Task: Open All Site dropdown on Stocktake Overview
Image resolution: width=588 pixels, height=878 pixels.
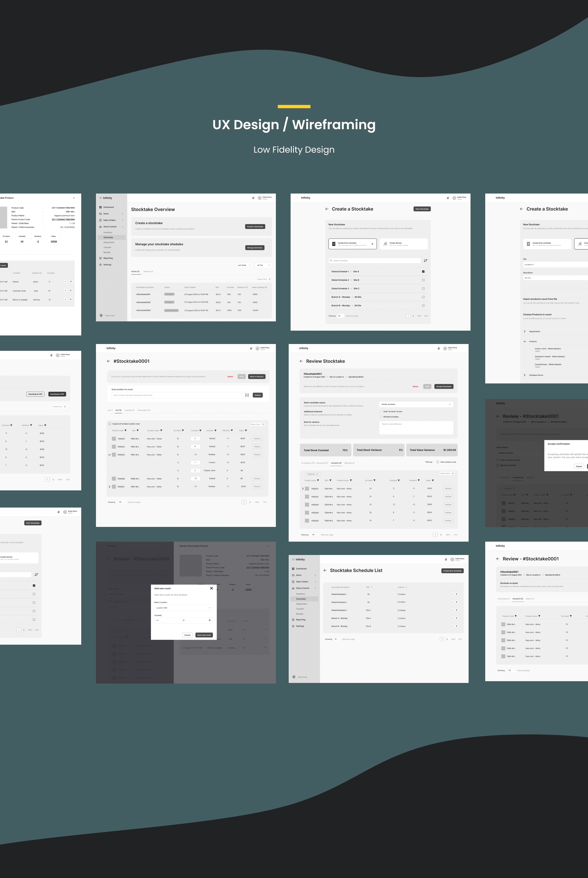Action: (263, 265)
